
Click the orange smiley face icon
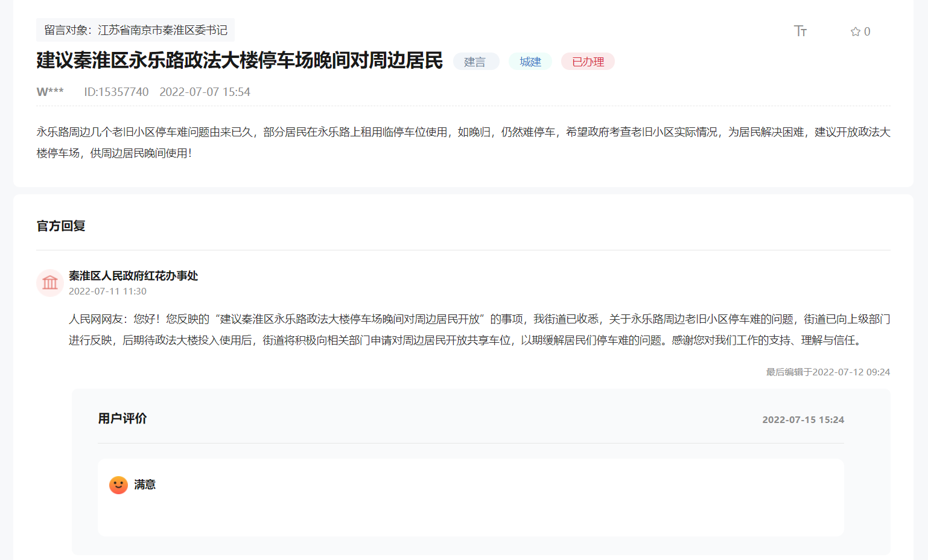click(x=118, y=485)
